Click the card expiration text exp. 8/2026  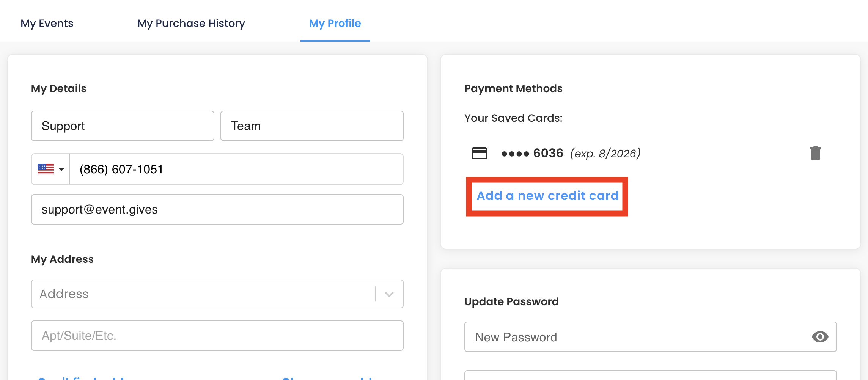tap(605, 153)
